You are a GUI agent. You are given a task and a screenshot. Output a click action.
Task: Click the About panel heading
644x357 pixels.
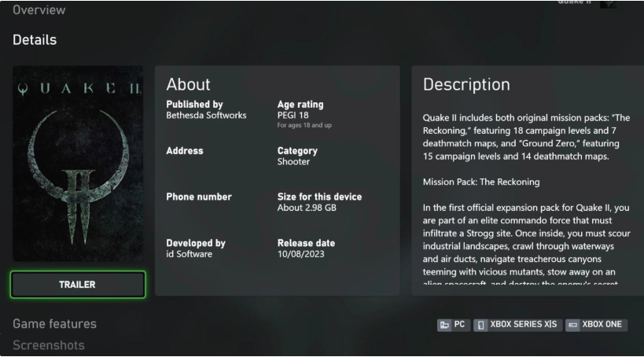(188, 85)
